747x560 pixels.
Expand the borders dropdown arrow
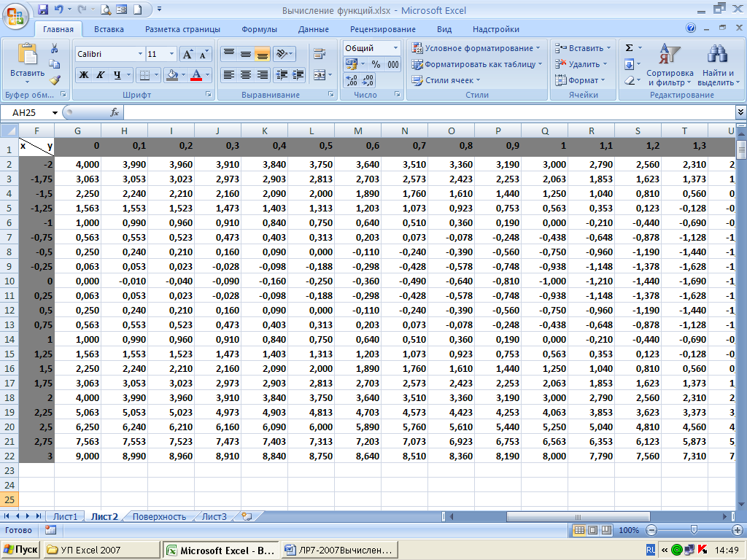point(156,75)
